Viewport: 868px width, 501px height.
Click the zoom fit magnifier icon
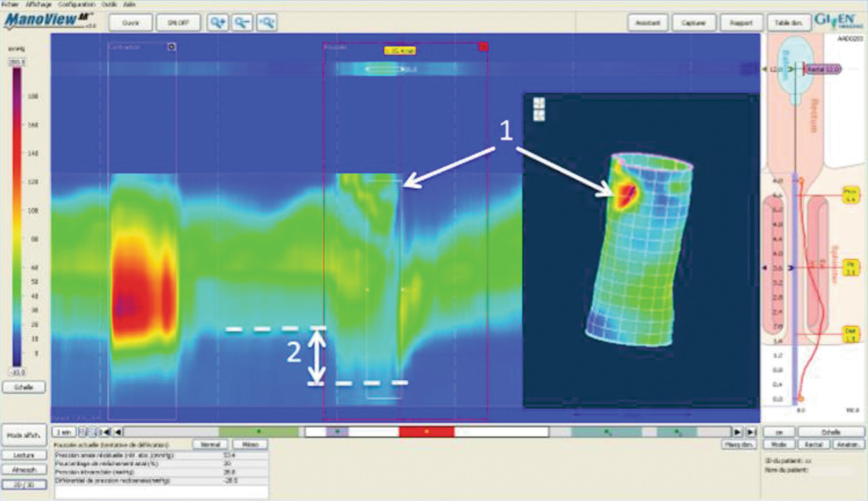(x=266, y=23)
